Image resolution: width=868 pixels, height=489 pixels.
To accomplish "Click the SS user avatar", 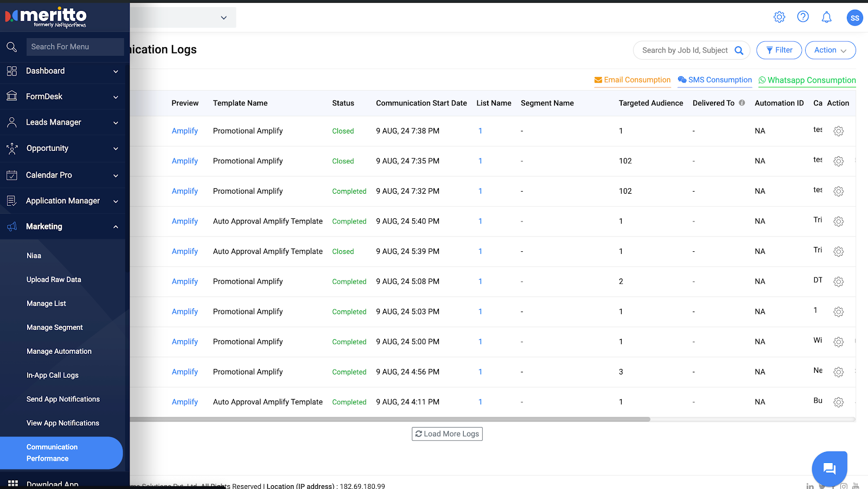I will coord(854,18).
